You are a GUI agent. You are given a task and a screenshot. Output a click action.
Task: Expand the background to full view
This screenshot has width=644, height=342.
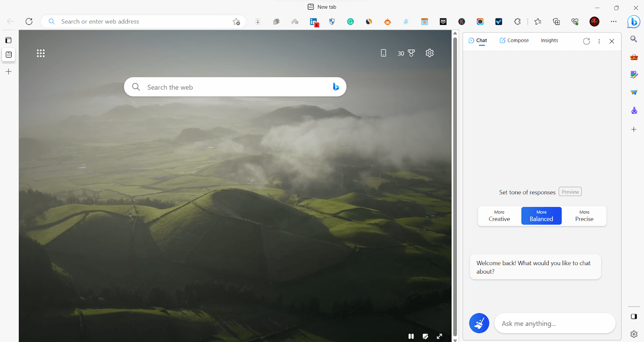click(440, 336)
